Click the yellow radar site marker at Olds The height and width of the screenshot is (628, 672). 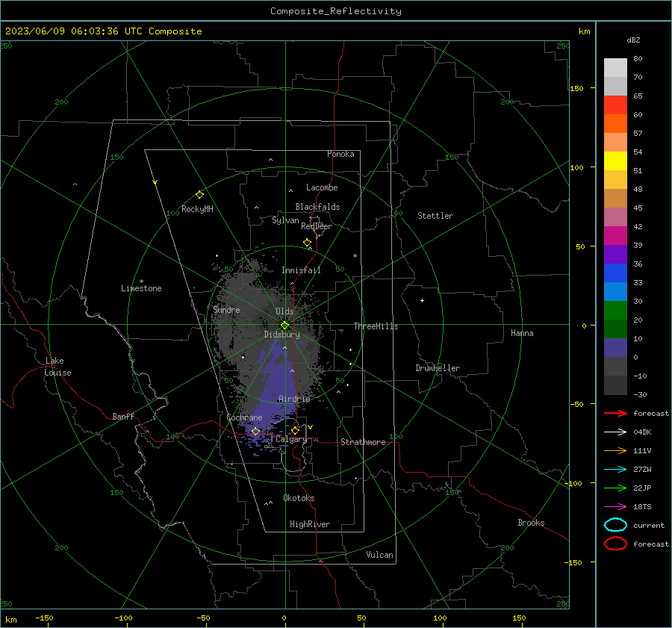point(284,325)
